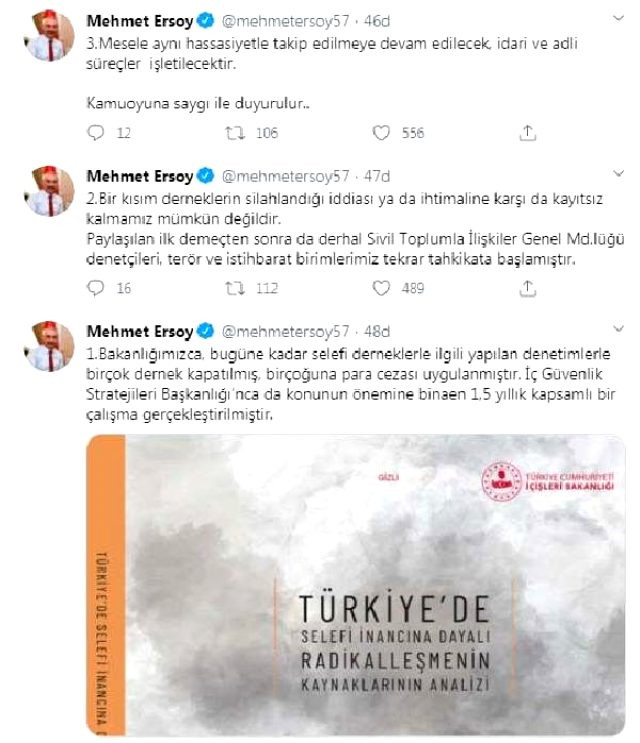The image size is (640, 743).
Task: Expand options chevron on the 46d tweet
Action: 618,18
